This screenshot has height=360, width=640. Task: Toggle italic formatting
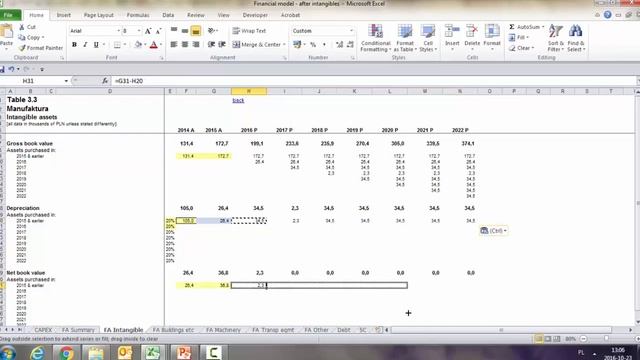point(85,44)
